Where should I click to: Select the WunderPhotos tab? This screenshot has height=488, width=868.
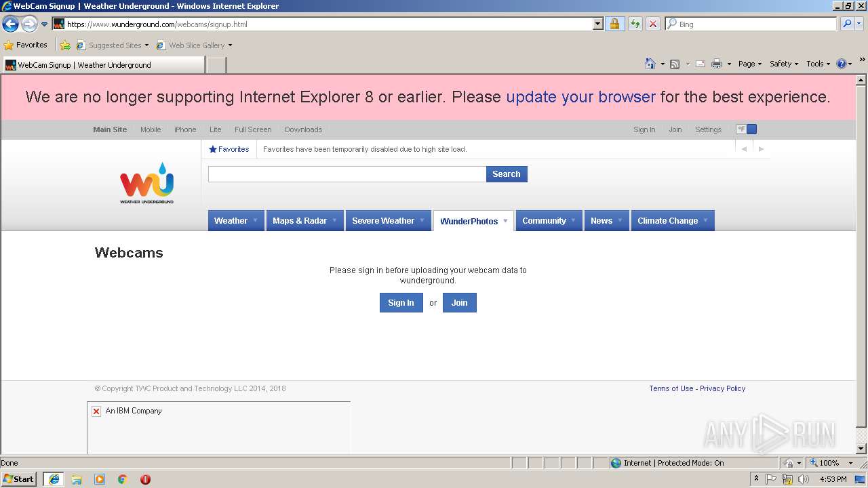click(473, 221)
